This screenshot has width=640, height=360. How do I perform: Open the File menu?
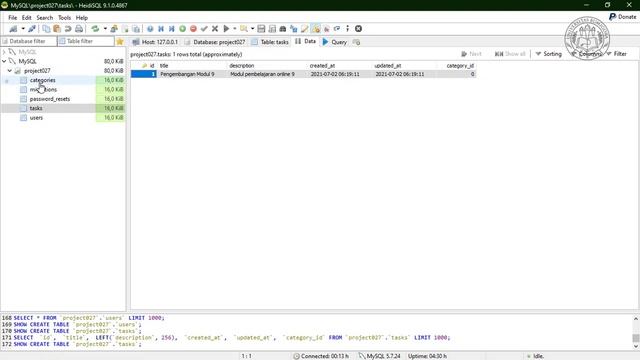[13, 18]
